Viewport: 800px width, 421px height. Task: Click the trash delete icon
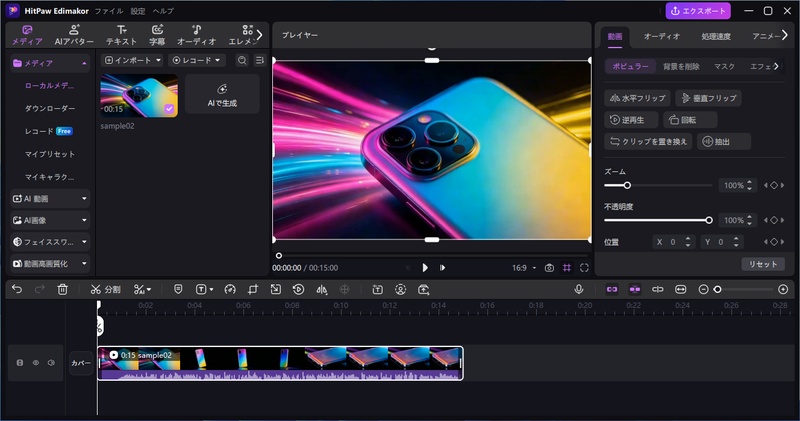coord(62,289)
